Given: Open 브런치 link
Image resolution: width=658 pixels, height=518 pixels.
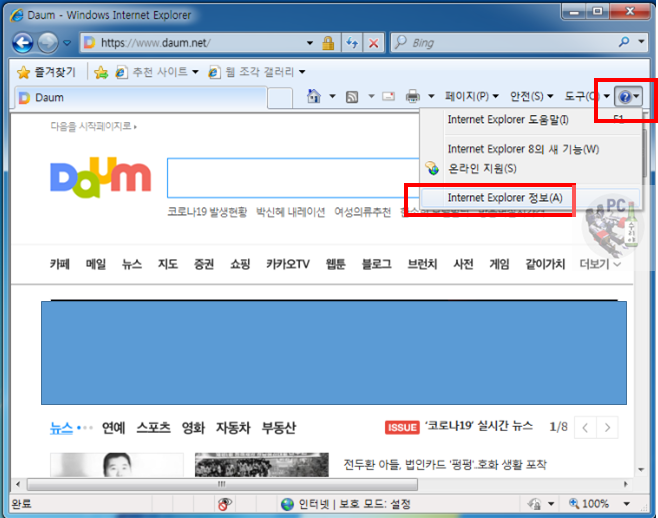Looking at the screenshot, I should pyautogui.click(x=422, y=264).
